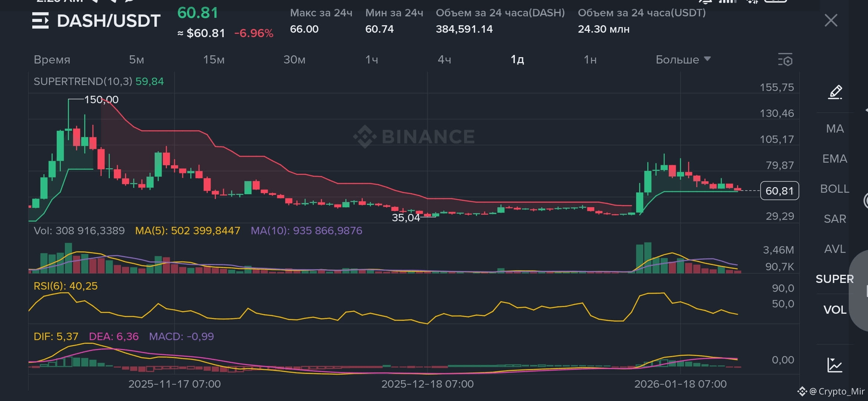868x401 pixels.
Task: Select the drawing pencil tool
Action: tap(835, 92)
